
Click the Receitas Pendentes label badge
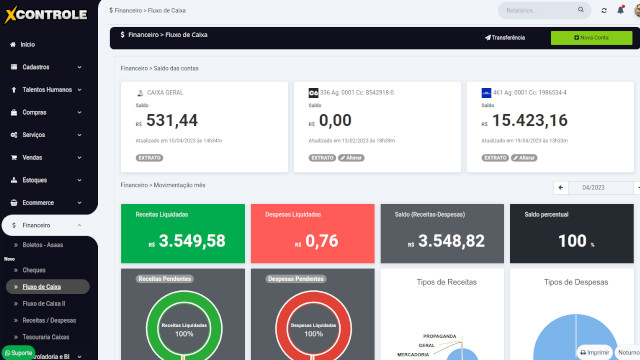coord(165,279)
